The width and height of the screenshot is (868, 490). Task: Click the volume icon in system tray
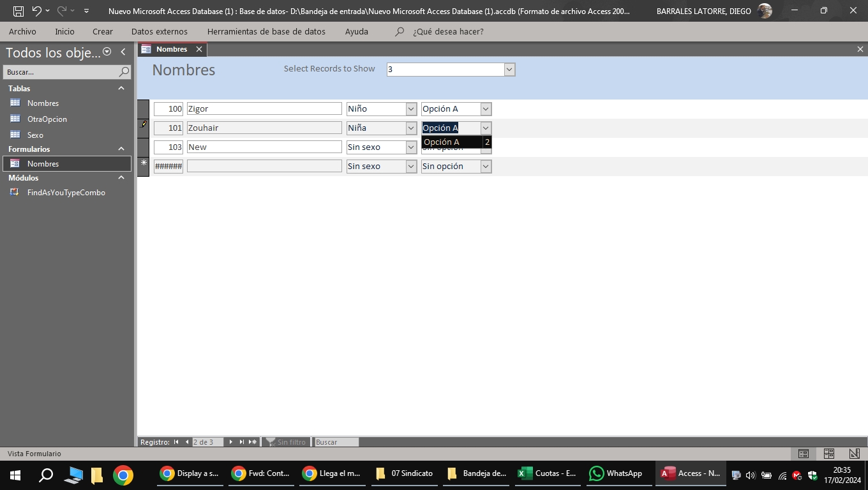pyautogui.click(x=751, y=475)
